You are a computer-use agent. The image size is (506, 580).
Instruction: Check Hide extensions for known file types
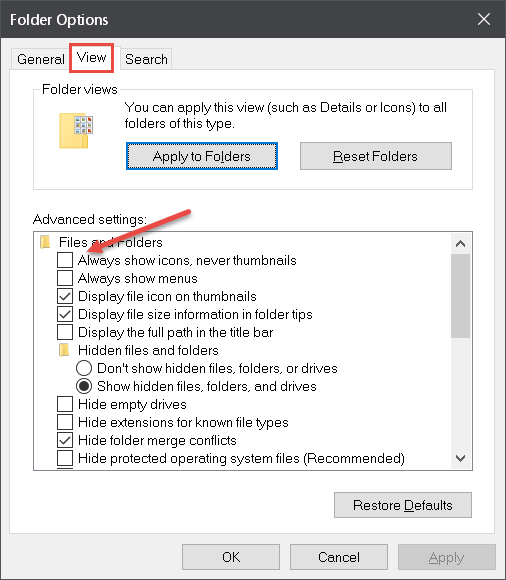point(65,422)
